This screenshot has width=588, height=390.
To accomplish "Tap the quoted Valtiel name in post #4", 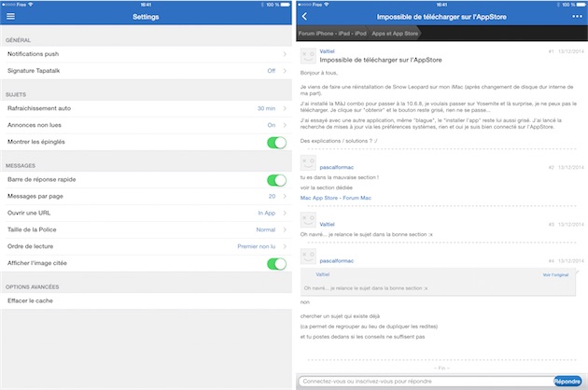I will coord(323,274).
